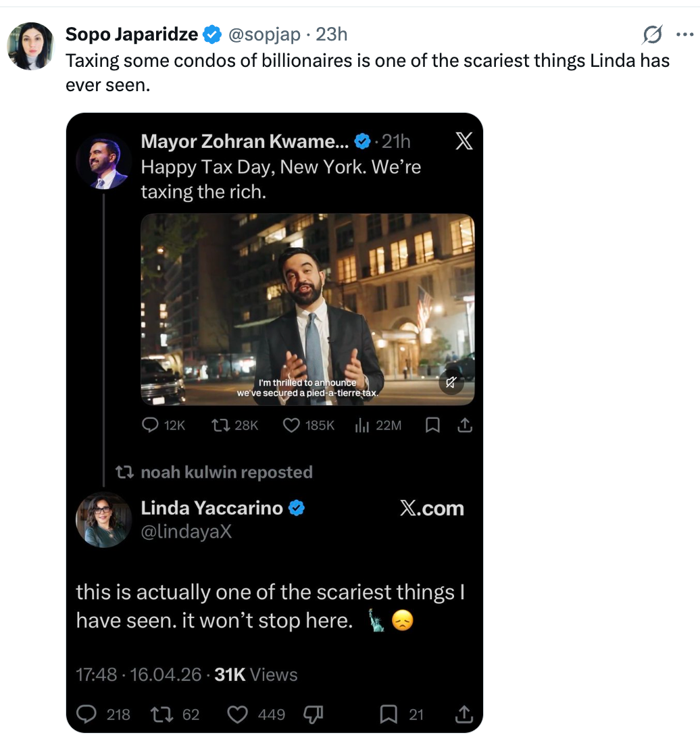Viewport: 700px width, 743px height.
Task: Reply to Mamdani's post showing 12K replies
Action: pyautogui.click(x=149, y=425)
